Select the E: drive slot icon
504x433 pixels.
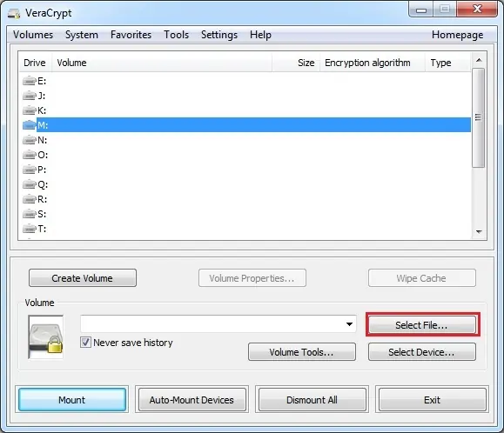pyautogui.click(x=29, y=81)
